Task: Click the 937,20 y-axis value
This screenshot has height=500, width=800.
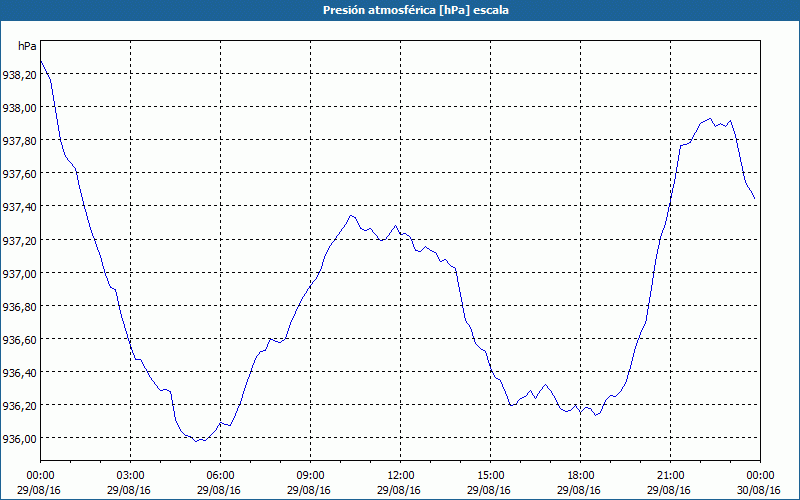Action: [x=19, y=241]
